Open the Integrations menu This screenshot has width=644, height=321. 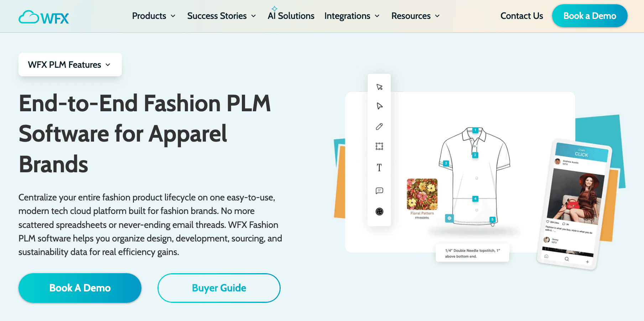pyautogui.click(x=352, y=16)
